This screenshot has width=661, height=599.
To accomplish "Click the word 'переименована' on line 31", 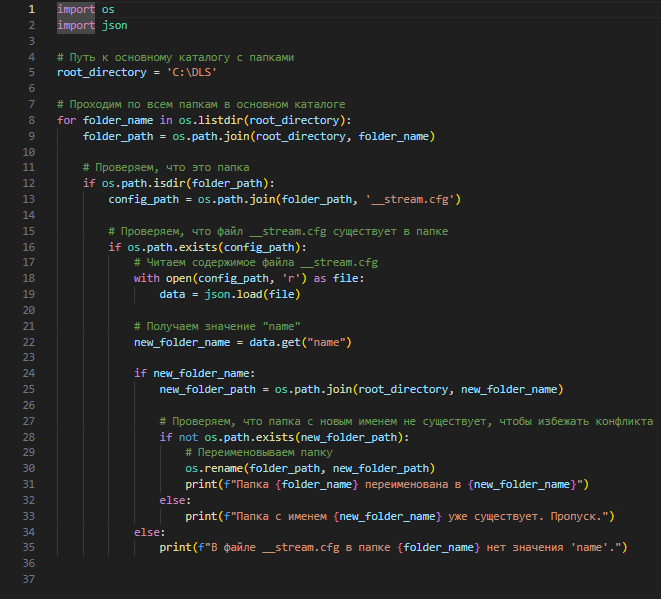I will [406, 485].
